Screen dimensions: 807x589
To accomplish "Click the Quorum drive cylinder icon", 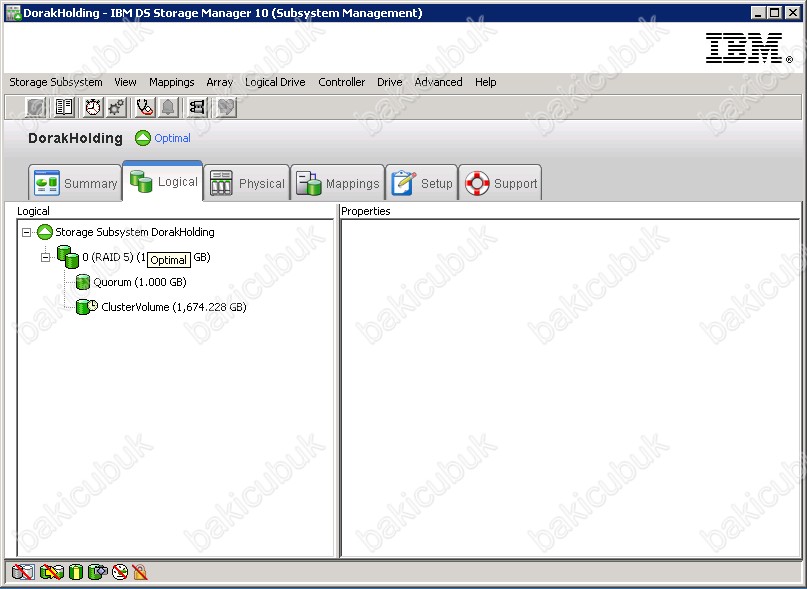I will click(x=82, y=282).
